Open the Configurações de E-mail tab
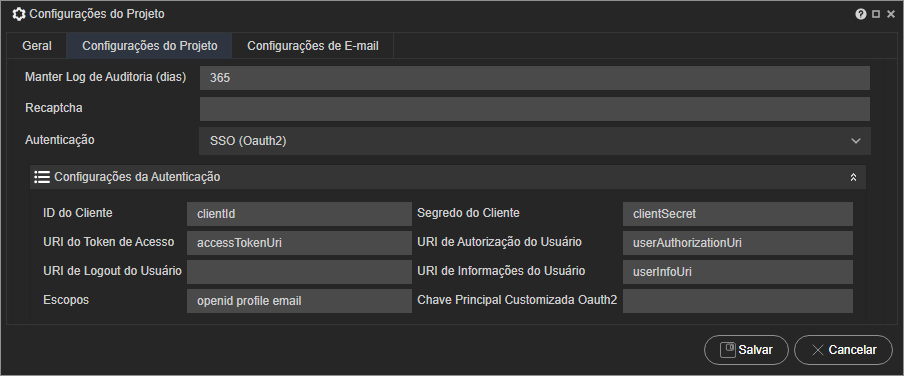Screen dimensions: 904x376 click(x=312, y=46)
